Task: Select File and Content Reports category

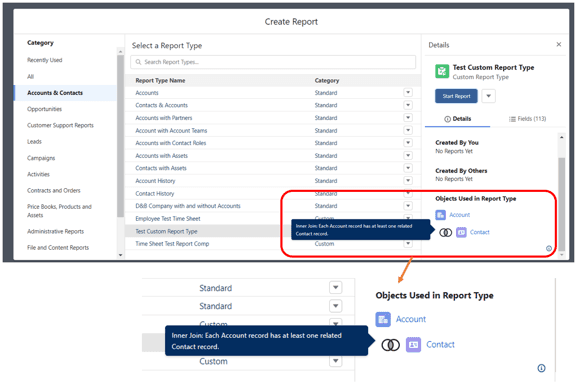Action: coord(58,248)
